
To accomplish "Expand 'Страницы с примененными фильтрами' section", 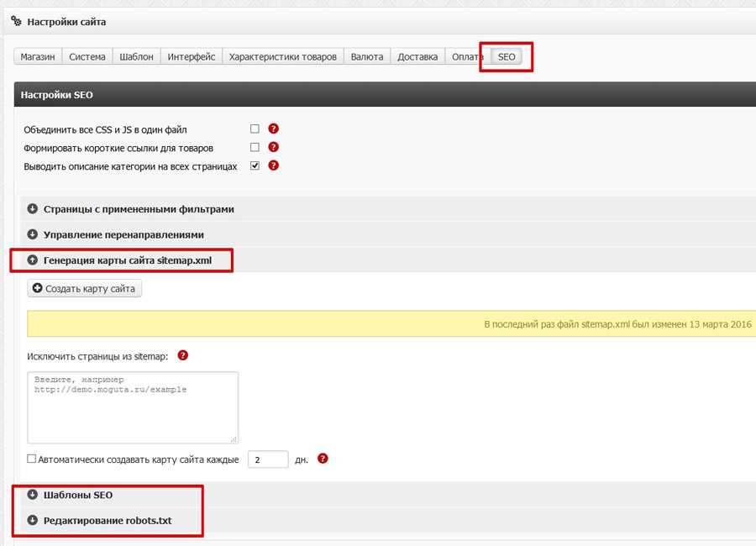I will (139, 209).
